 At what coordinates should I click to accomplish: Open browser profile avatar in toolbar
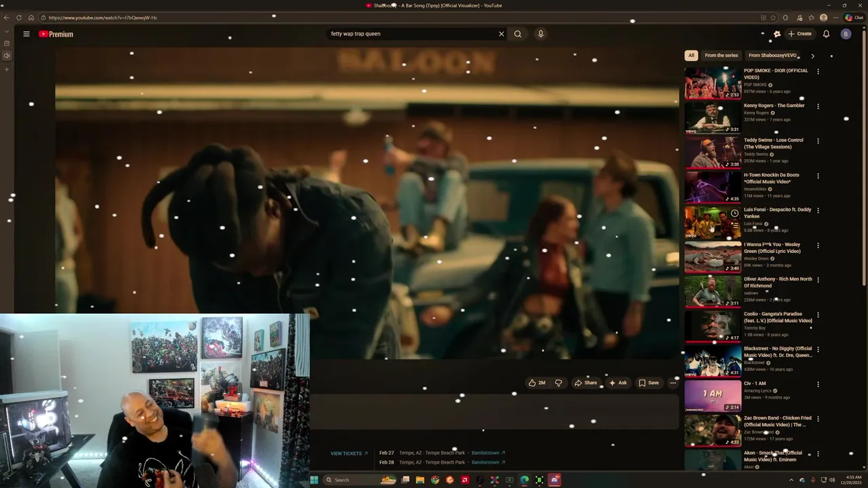823,18
